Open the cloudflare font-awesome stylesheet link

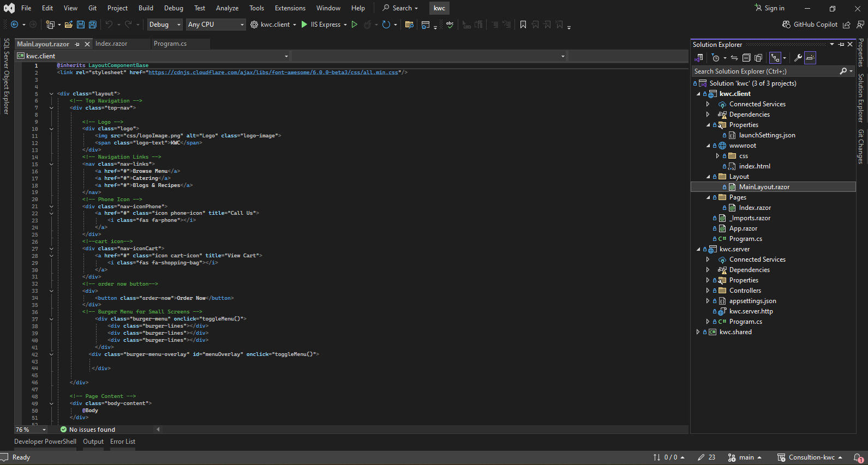pyautogui.click(x=273, y=73)
